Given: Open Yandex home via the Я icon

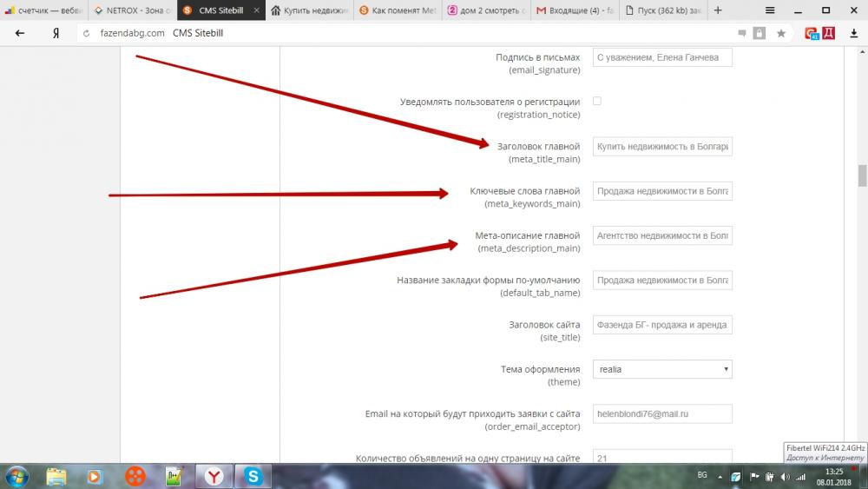Looking at the screenshot, I should (56, 33).
